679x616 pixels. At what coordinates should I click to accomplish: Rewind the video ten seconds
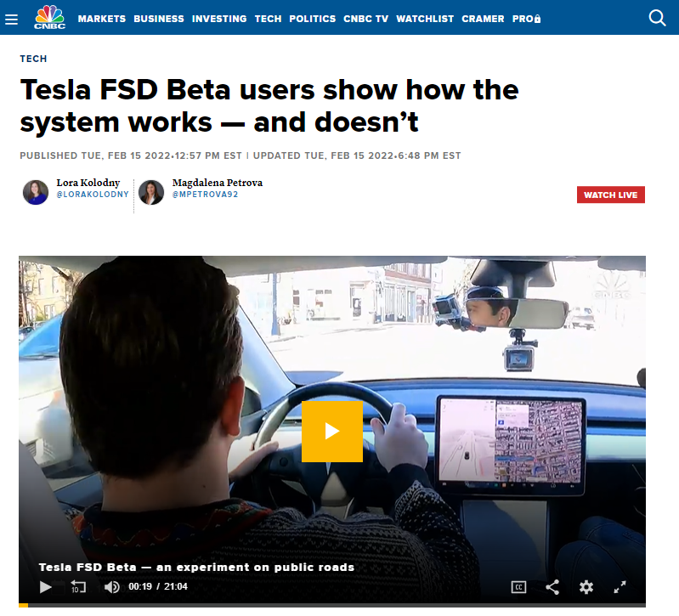pyautogui.click(x=78, y=586)
